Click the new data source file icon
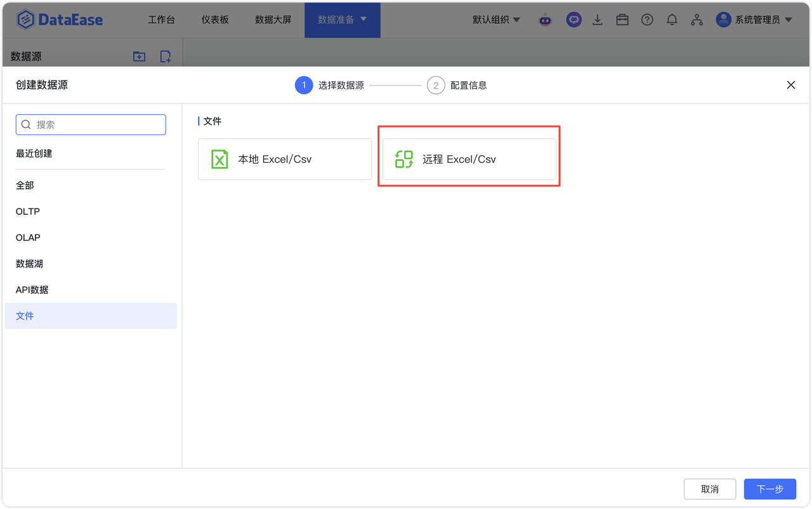 pyautogui.click(x=166, y=56)
